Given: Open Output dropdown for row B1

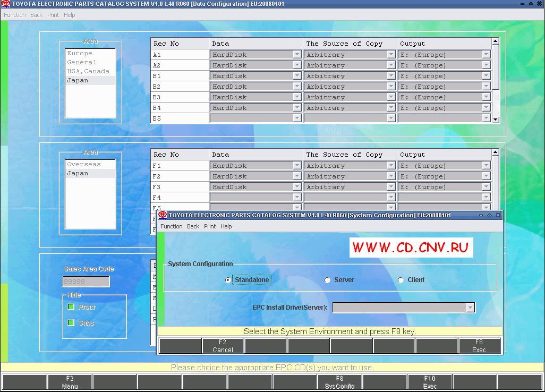Looking at the screenshot, I should (x=486, y=76).
